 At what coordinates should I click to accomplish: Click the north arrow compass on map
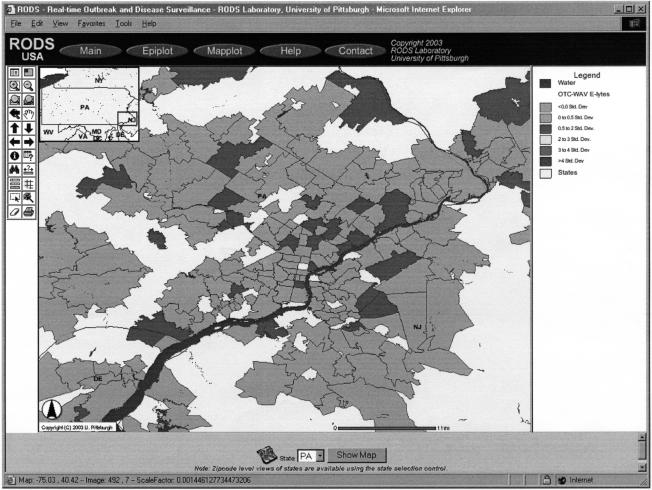click(52, 409)
